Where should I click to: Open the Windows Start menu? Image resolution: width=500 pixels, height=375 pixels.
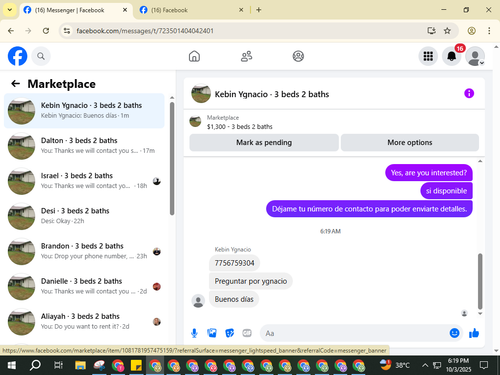(x=11, y=365)
